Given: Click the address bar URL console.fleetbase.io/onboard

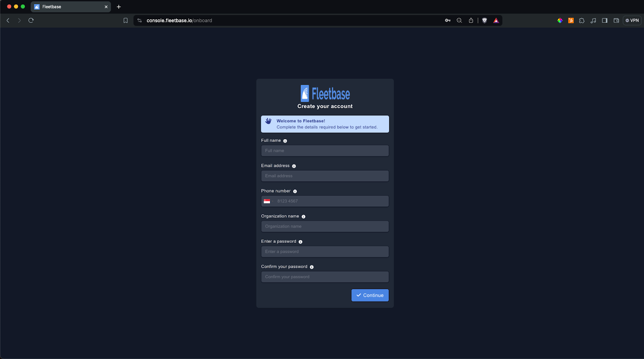Looking at the screenshot, I should (x=179, y=21).
